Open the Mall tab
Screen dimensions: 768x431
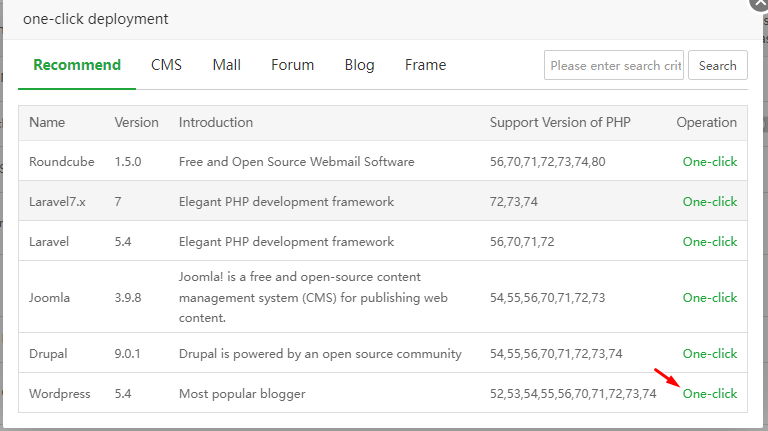[x=226, y=65]
